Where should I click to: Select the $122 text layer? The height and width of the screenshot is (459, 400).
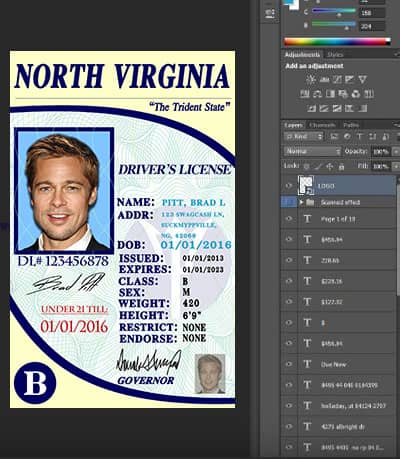(347, 302)
